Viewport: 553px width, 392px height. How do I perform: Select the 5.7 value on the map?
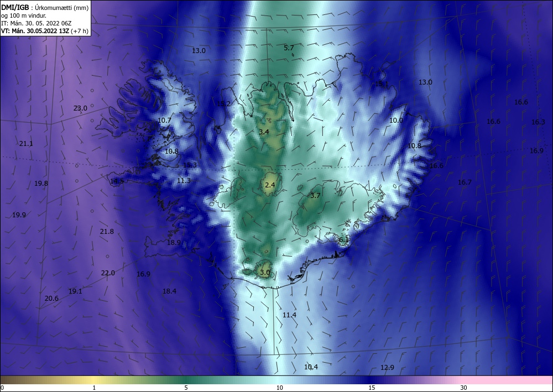(x=289, y=48)
